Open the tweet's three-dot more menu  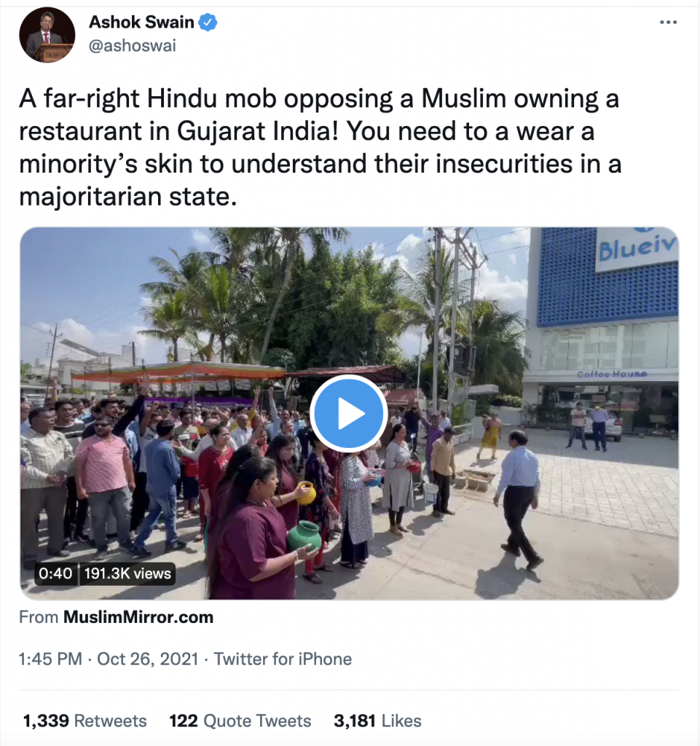click(668, 23)
